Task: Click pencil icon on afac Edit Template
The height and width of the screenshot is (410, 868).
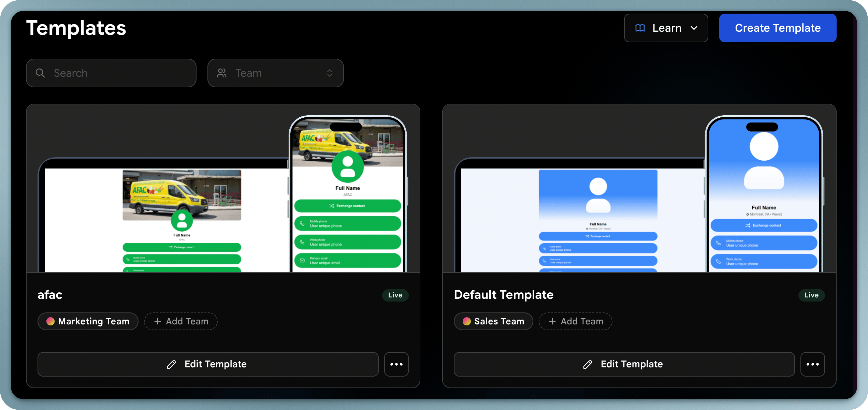Action: click(x=171, y=364)
